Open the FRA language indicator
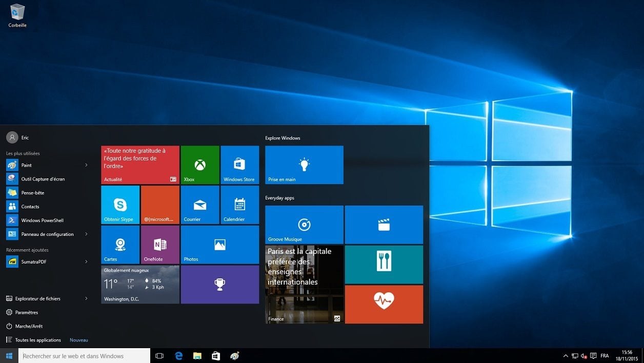Screen dimensions: 644x363 coord(605,356)
